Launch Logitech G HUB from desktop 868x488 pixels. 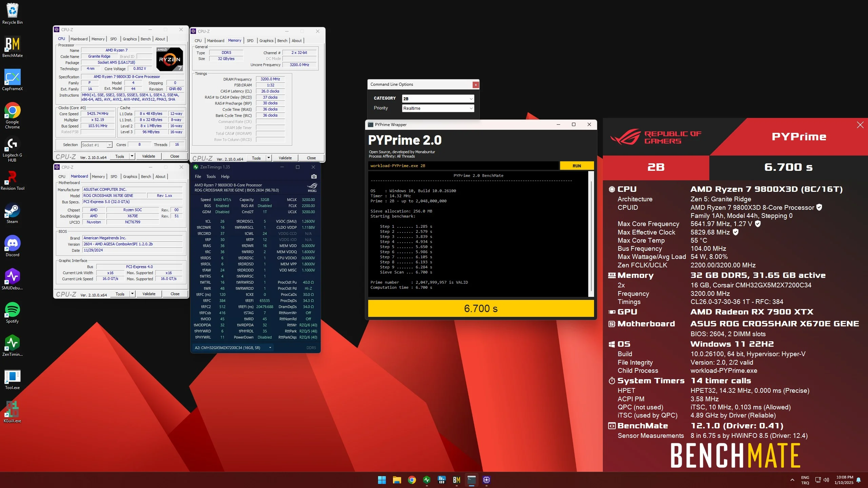(13, 149)
